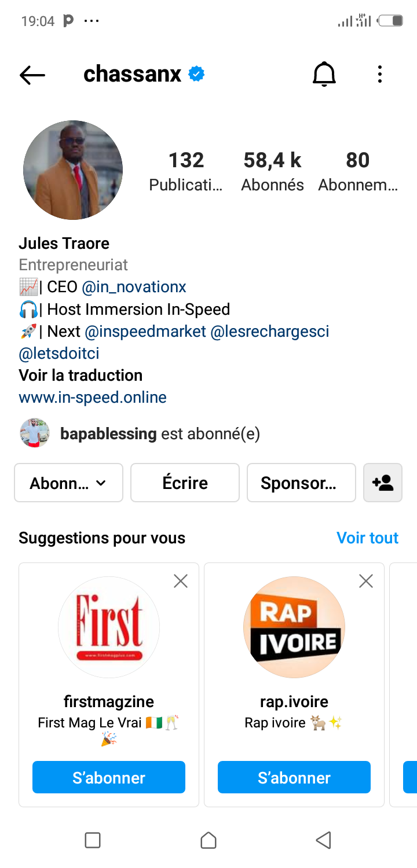Tap the back arrow icon
Screen dimensions: 417x868
click(x=32, y=75)
